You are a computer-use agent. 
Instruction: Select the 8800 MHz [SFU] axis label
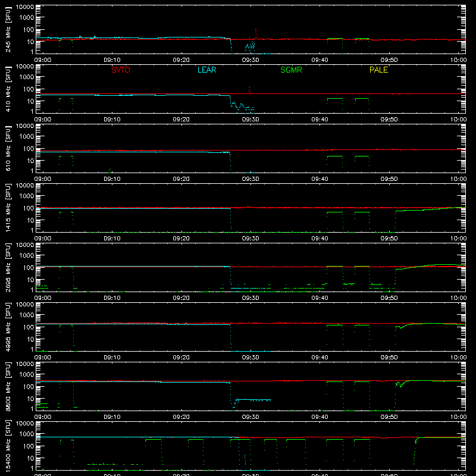pyautogui.click(x=8, y=386)
